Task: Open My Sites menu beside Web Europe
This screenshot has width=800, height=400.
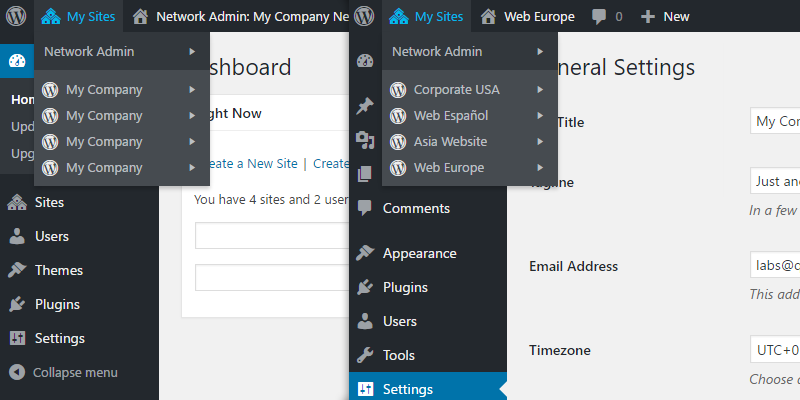Action: tap(427, 16)
